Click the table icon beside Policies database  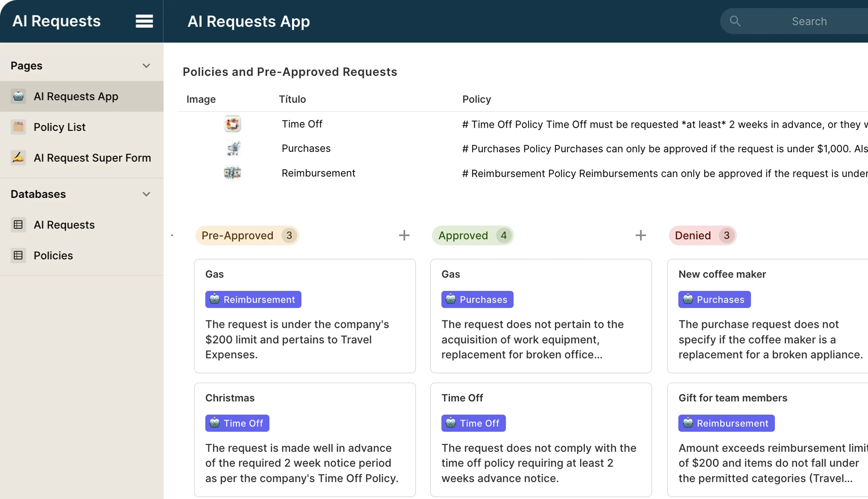click(18, 255)
